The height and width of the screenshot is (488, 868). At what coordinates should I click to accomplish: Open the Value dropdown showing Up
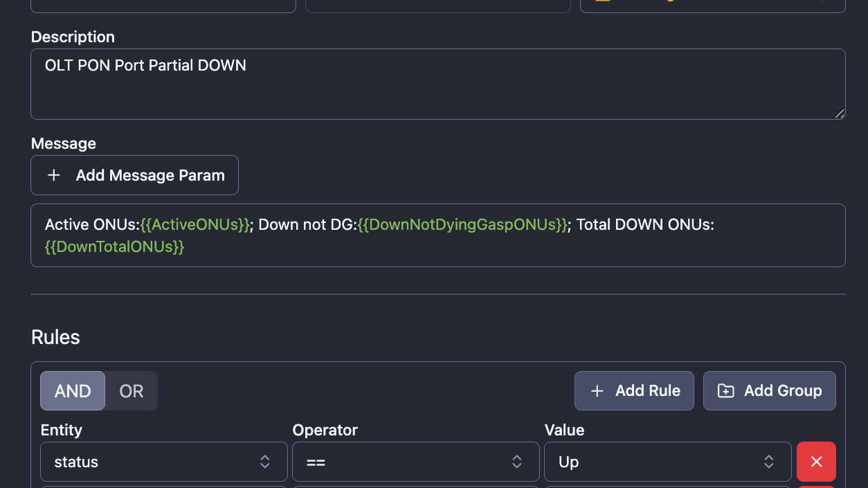[x=667, y=461]
